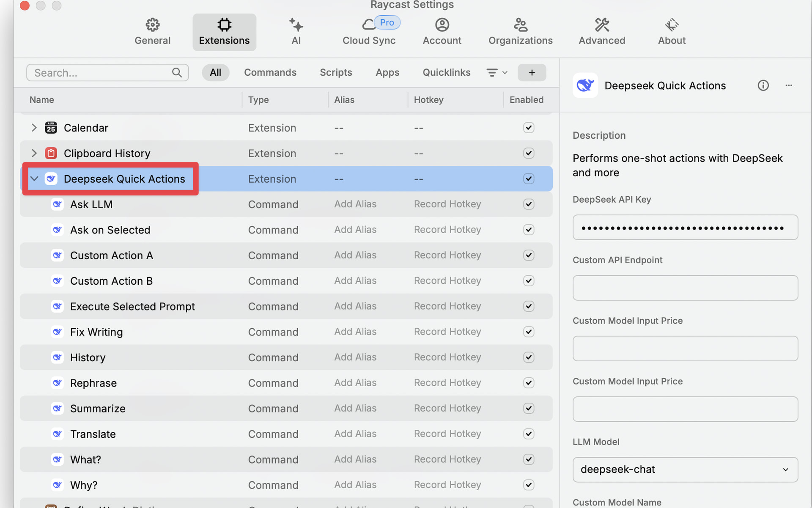Filter list by Quicklinks
This screenshot has height=508, width=812.
point(447,72)
